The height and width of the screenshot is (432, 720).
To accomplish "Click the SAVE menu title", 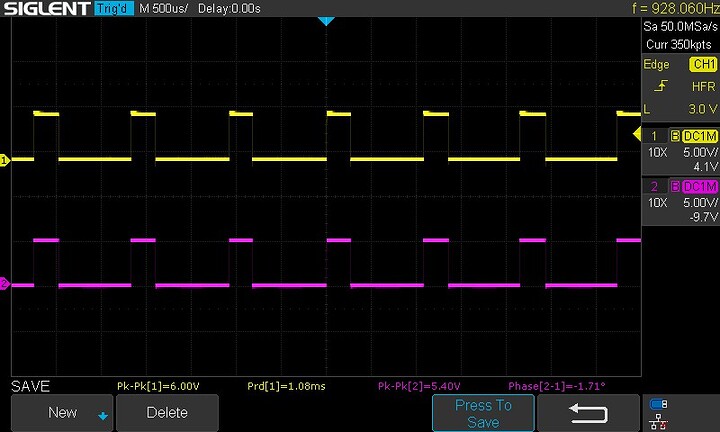I will tap(30, 386).
